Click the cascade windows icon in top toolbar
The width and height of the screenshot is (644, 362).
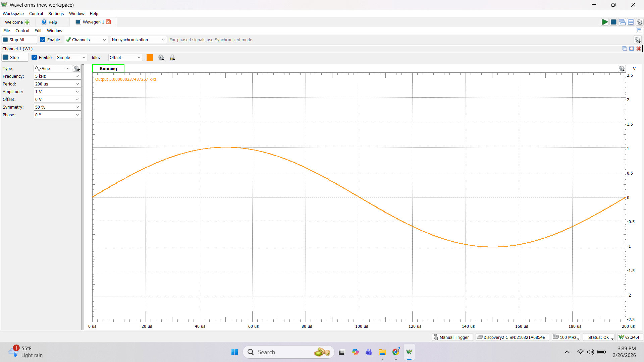pyautogui.click(x=622, y=22)
